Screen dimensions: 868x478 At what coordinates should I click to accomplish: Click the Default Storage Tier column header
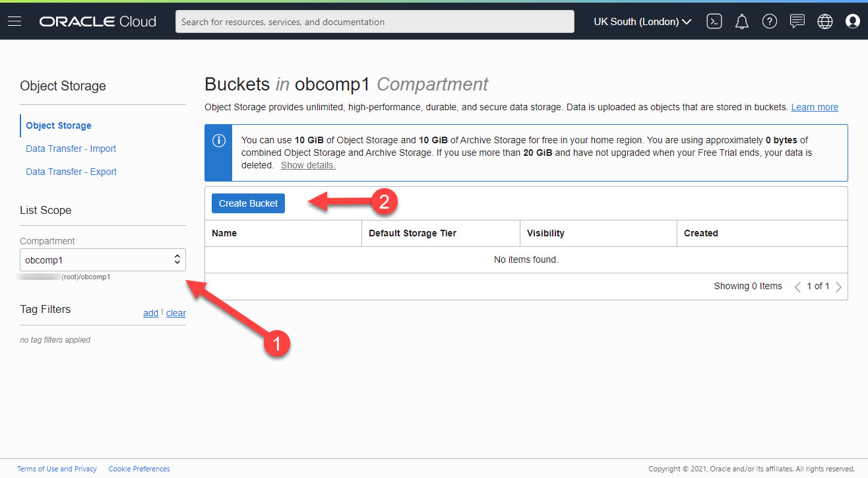tap(441, 233)
